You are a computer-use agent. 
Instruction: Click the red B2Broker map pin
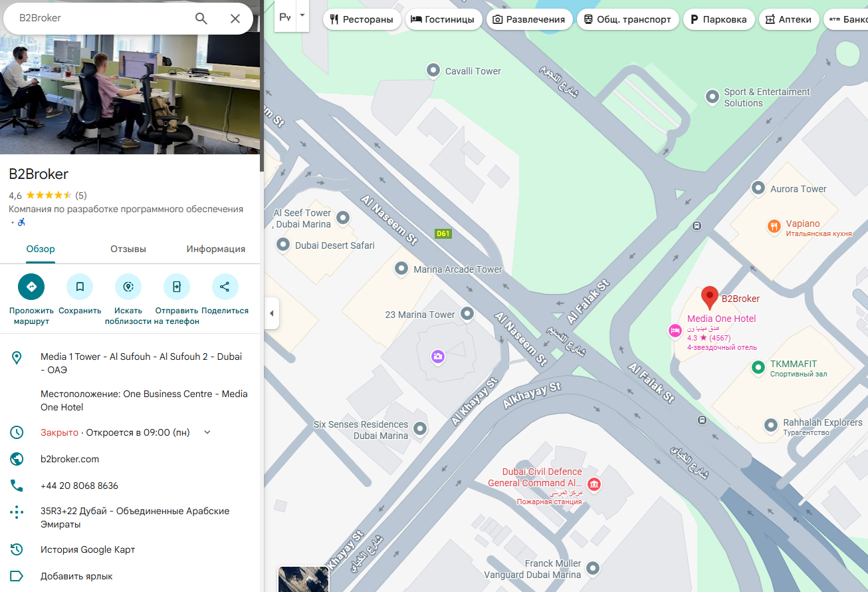point(710,297)
